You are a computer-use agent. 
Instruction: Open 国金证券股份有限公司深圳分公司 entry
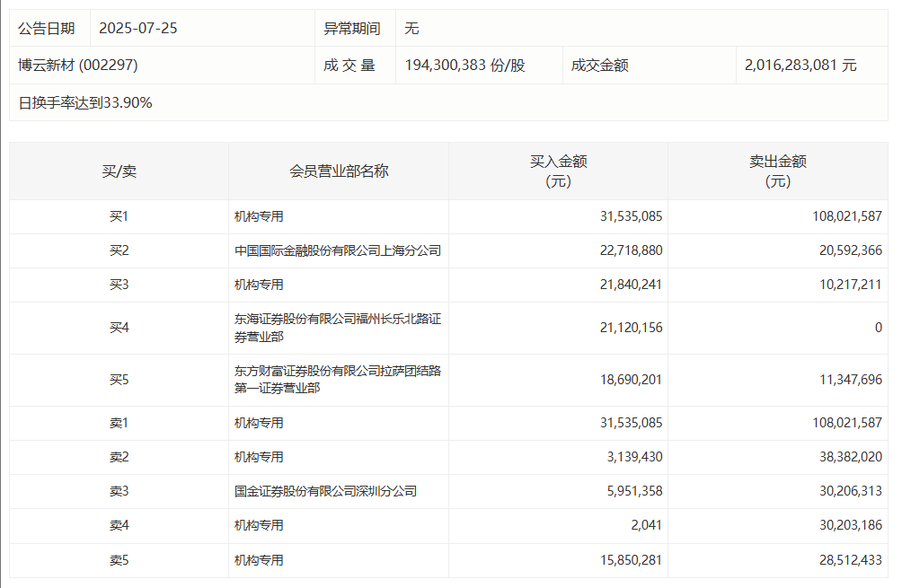coord(325,491)
